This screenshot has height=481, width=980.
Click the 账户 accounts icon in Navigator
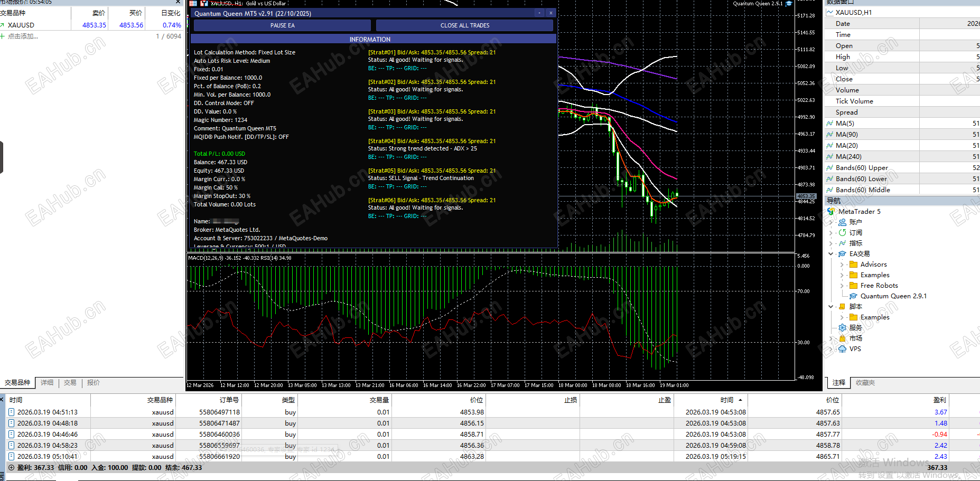(x=843, y=222)
